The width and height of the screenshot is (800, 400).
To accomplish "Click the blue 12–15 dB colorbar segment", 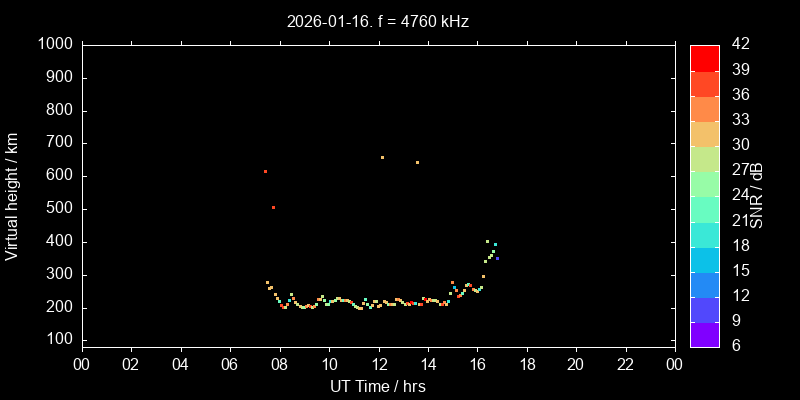I will point(704,284).
